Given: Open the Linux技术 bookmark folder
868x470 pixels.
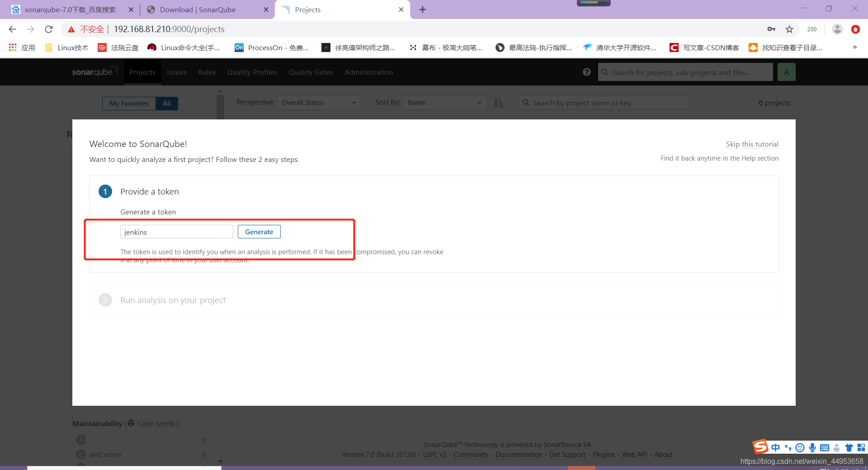Looking at the screenshot, I should point(67,47).
